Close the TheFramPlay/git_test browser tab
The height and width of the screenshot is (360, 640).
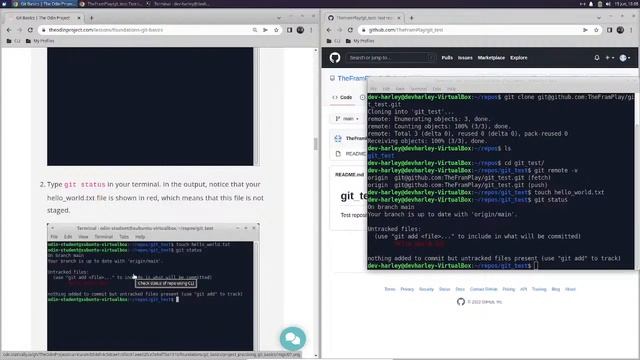[399, 18]
